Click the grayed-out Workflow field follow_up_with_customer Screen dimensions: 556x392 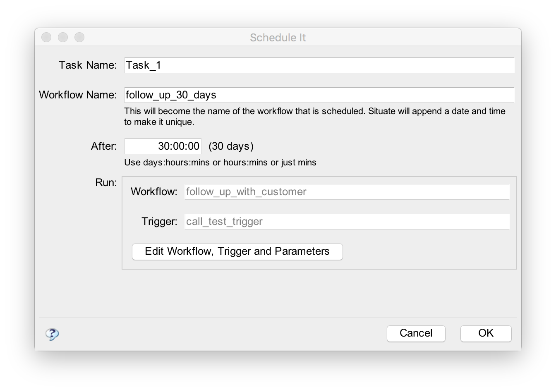coord(347,191)
